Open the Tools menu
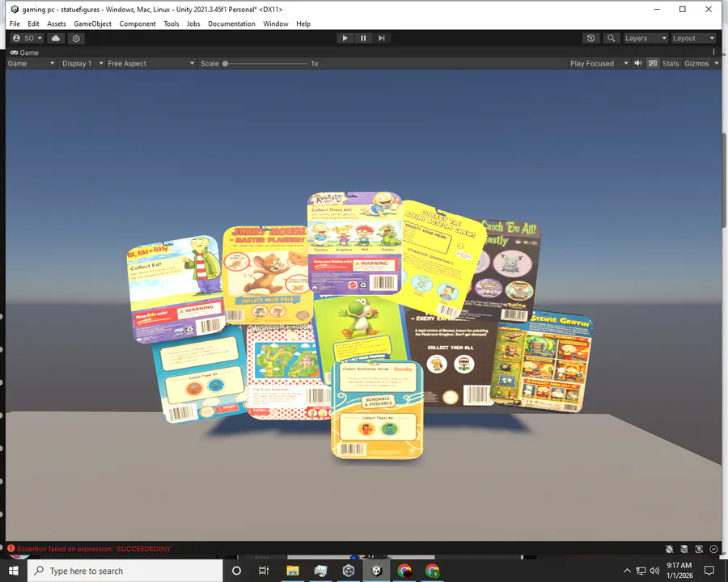728x582 pixels. tap(171, 23)
